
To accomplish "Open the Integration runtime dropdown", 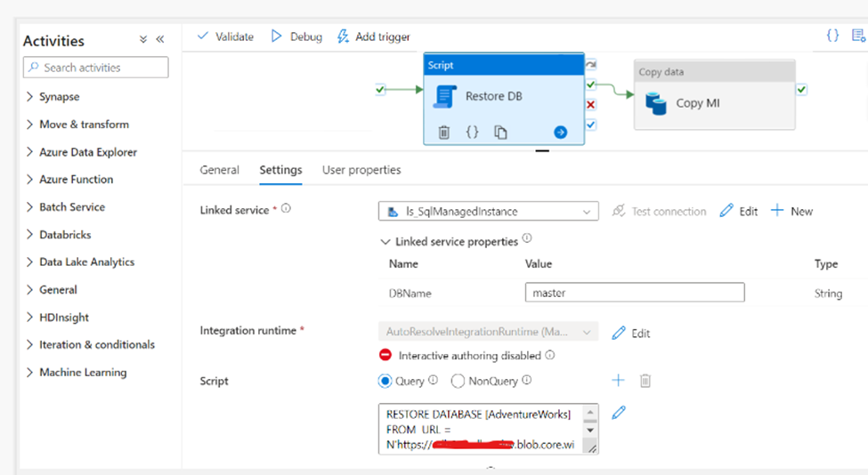I will click(x=488, y=332).
